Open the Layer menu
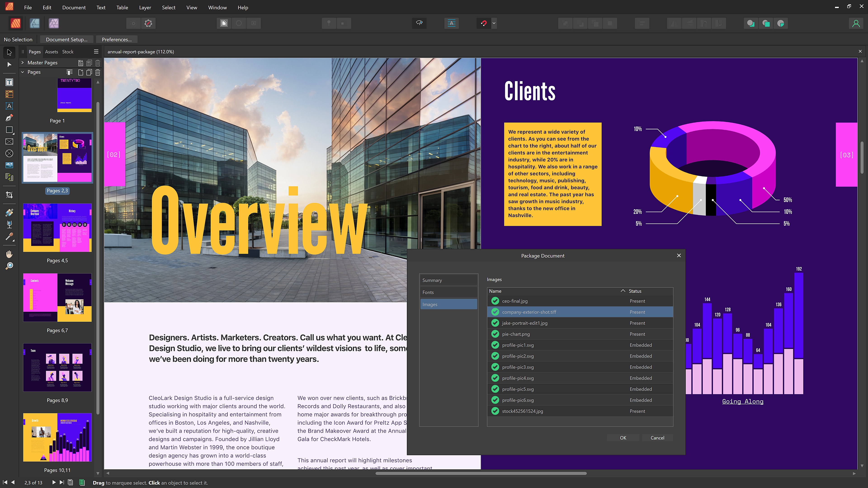 tap(145, 7)
